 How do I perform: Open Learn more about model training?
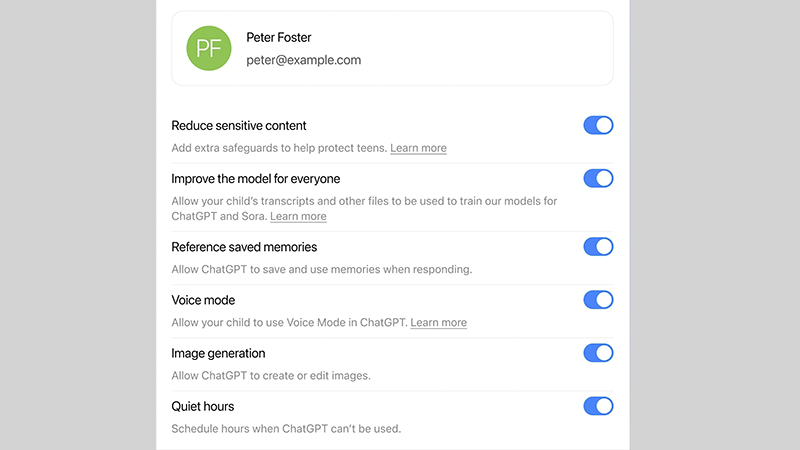(298, 216)
